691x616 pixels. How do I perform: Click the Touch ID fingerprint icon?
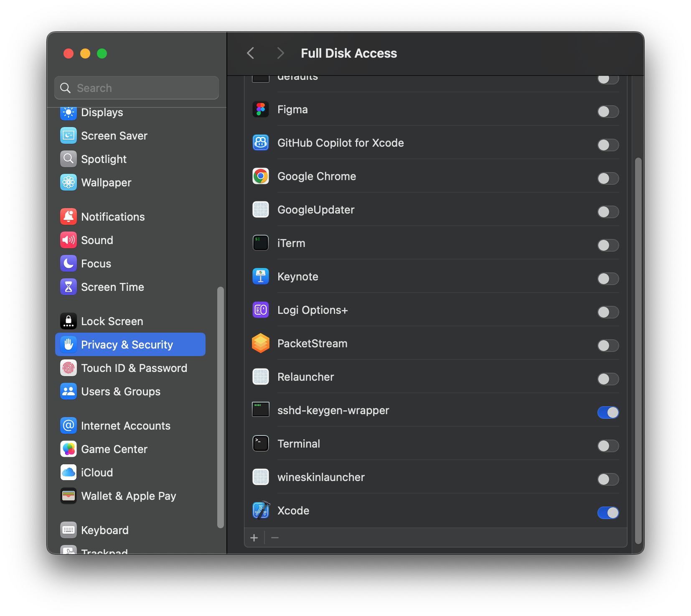tap(69, 368)
